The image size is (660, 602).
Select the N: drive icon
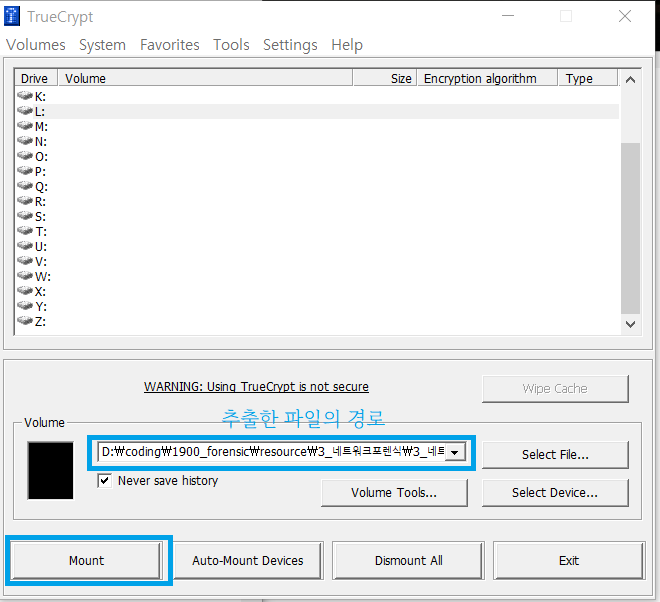pyautogui.click(x=25, y=141)
